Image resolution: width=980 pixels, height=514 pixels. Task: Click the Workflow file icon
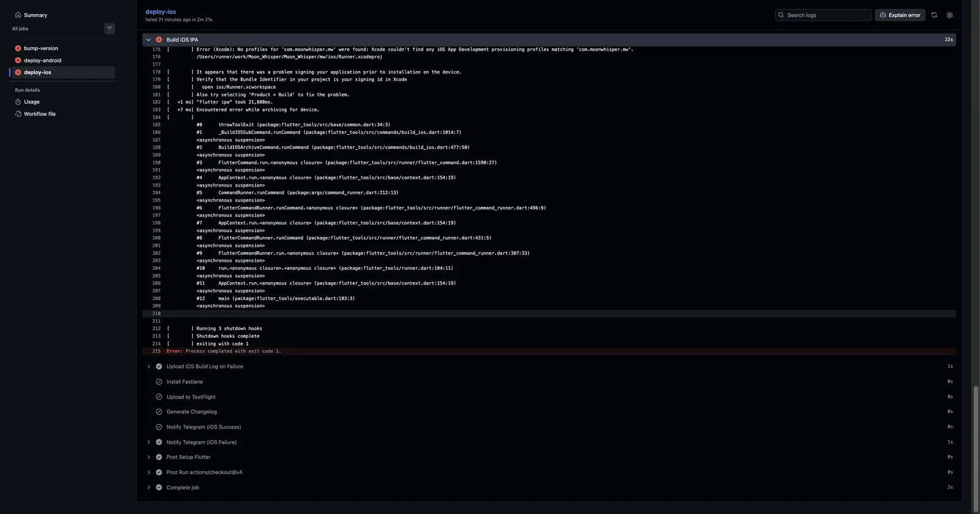pyautogui.click(x=18, y=114)
